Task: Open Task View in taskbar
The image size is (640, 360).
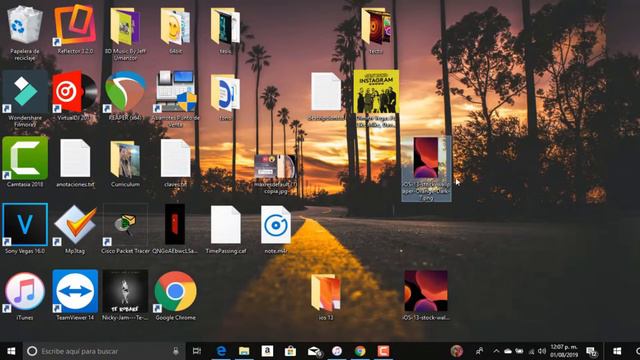Action: 197,351
